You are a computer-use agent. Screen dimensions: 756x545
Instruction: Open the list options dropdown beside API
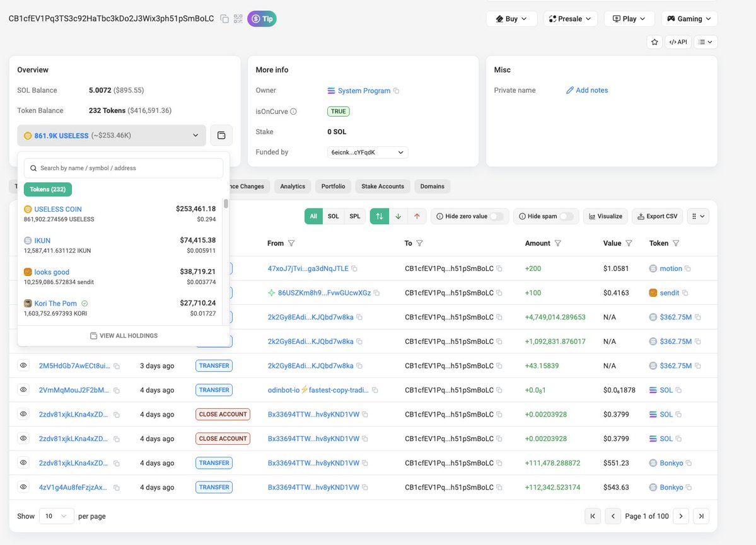[x=706, y=42]
